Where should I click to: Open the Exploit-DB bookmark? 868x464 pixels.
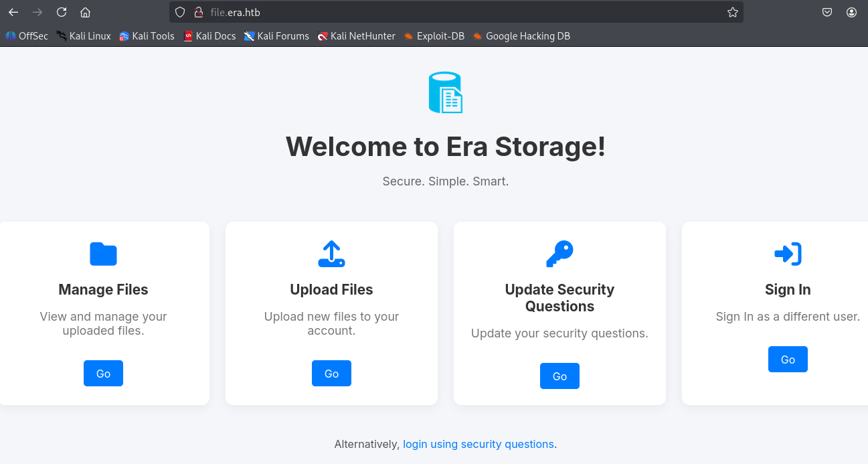click(x=434, y=36)
